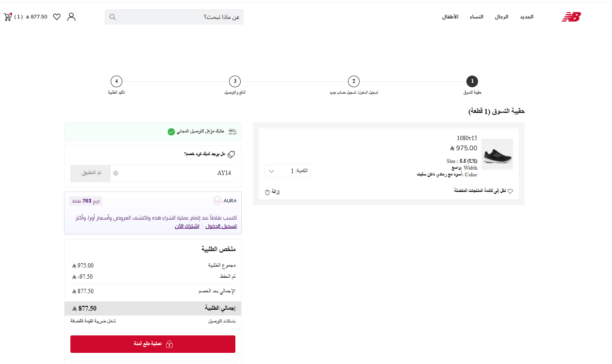Move shoes to favorites via the heart icon
The image size is (612, 364).
click(510, 190)
